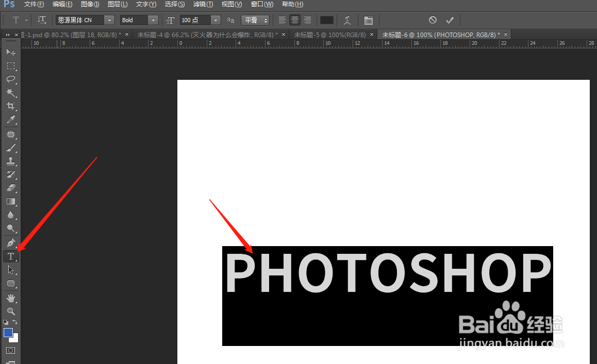Toggle Quick Mask mode
The width and height of the screenshot is (597, 364).
11,350
